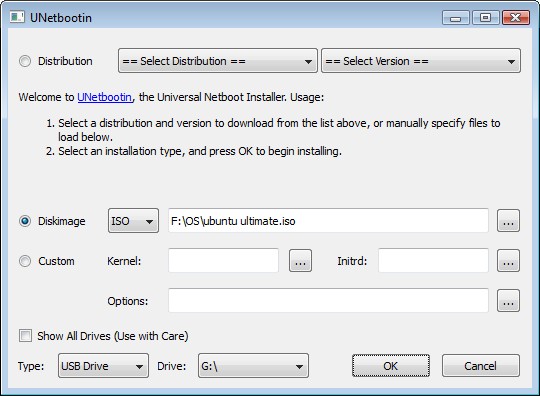The image size is (540, 396).
Task: Click the 'Distribution' label text
Action: pyautogui.click(x=65, y=61)
